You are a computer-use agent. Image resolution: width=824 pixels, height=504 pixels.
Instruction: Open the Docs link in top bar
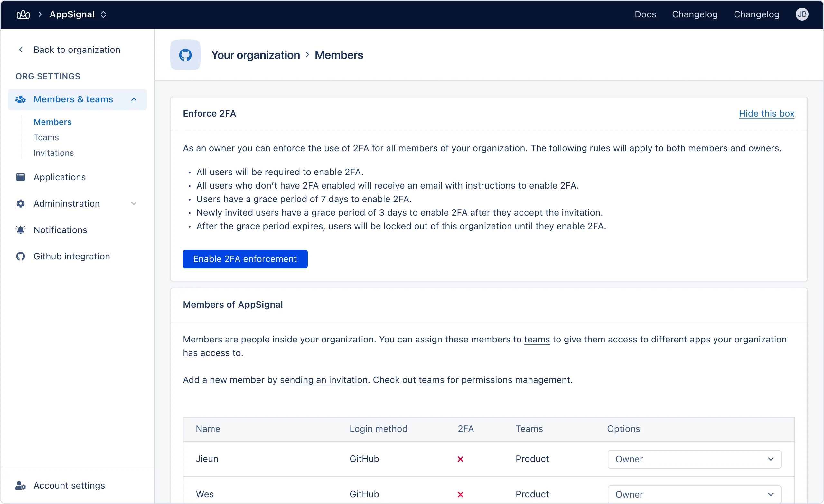[645, 14]
